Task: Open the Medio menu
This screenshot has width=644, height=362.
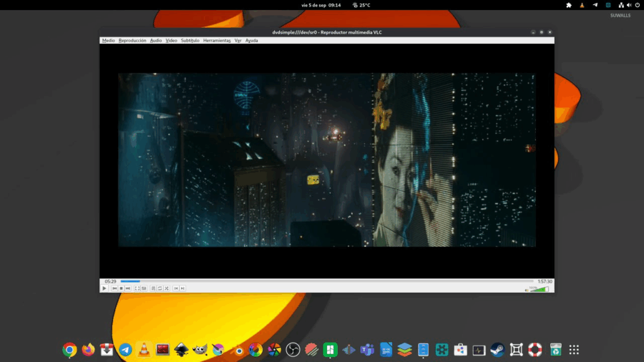Action: tap(108, 40)
